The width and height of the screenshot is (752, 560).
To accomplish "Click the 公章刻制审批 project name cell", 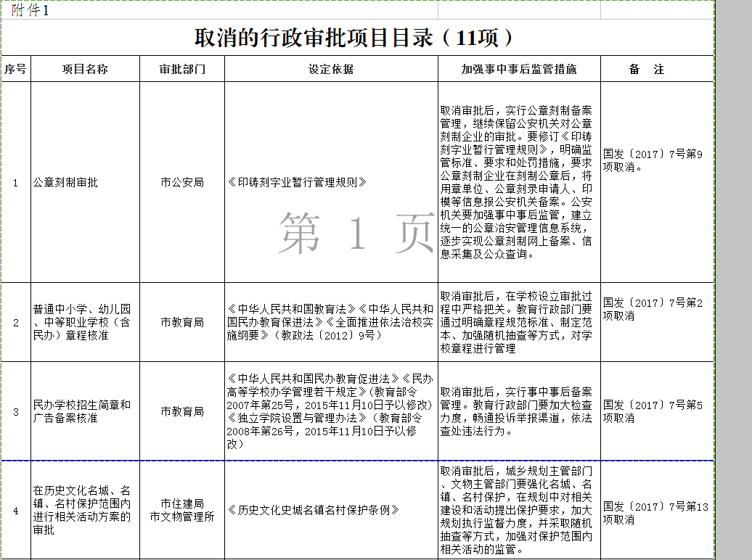I will click(86, 182).
